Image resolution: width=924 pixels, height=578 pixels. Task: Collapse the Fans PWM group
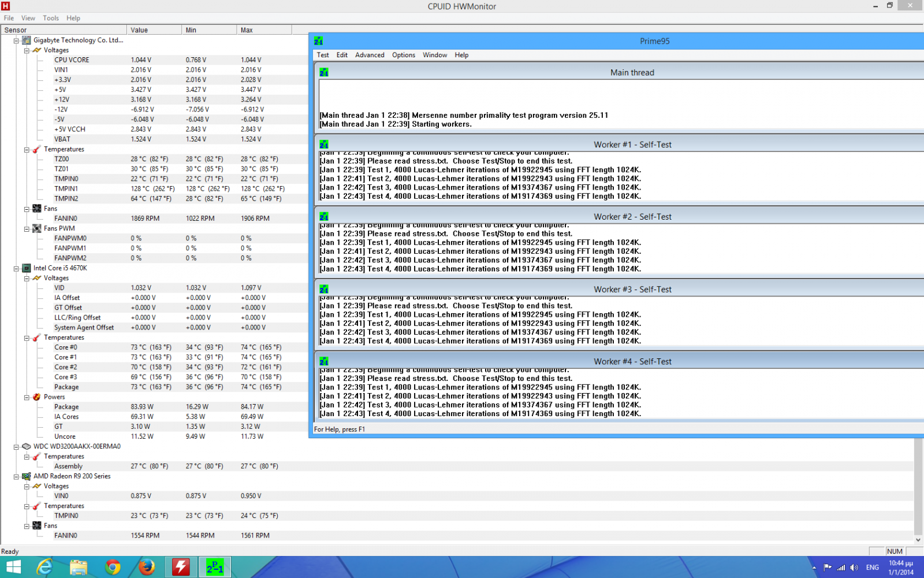27,229
